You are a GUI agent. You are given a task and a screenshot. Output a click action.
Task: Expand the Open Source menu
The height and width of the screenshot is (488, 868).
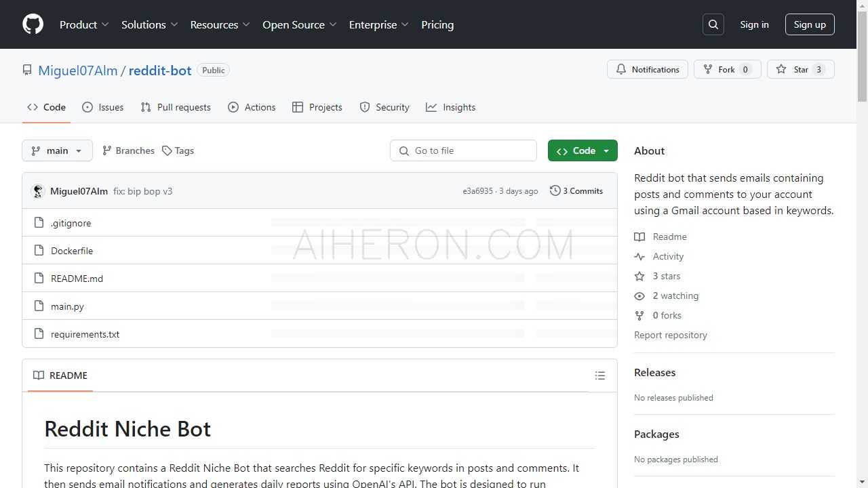point(299,24)
